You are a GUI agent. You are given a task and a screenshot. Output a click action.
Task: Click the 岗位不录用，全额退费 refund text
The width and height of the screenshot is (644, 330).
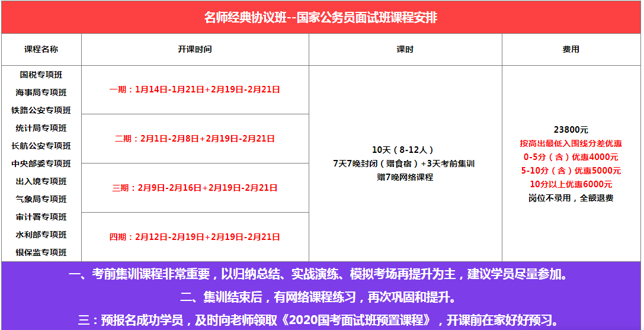click(x=571, y=198)
